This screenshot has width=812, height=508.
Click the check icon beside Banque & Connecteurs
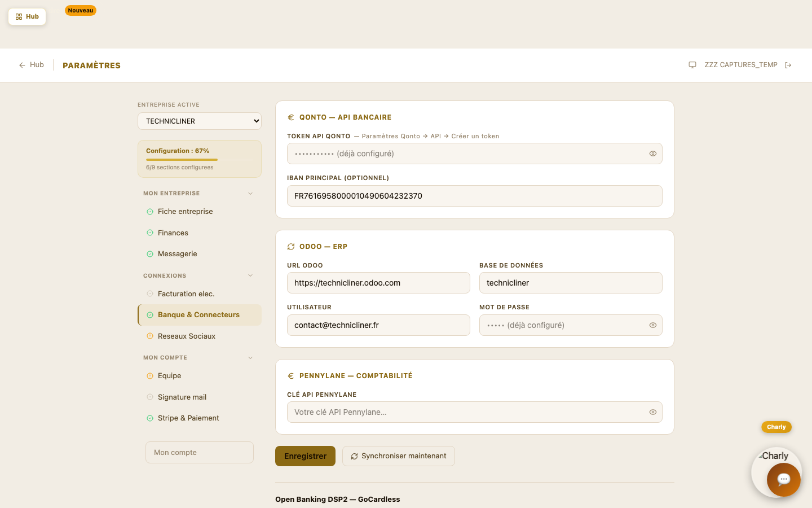150,315
